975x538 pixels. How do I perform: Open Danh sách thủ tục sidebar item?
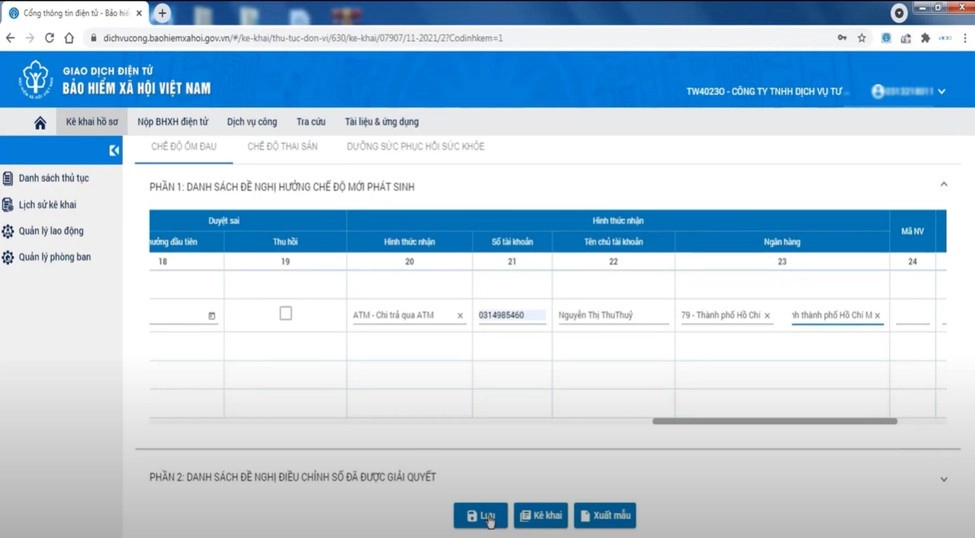(x=54, y=178)
